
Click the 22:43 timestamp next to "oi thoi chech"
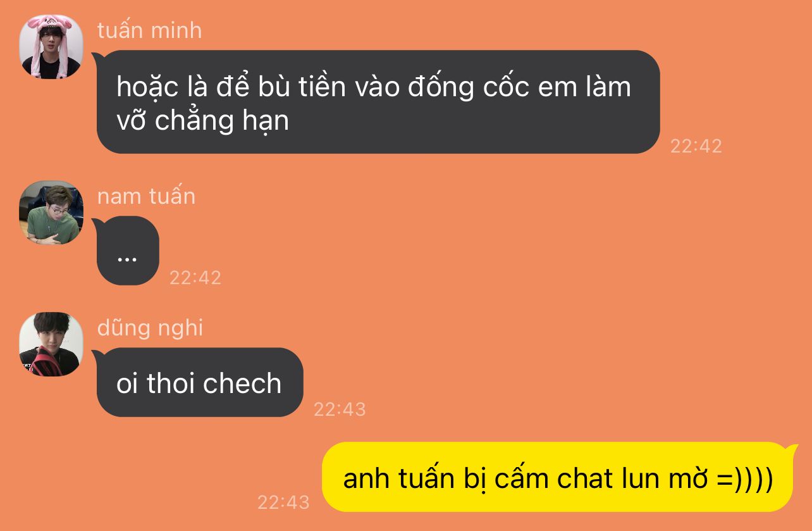click(340, 409)
